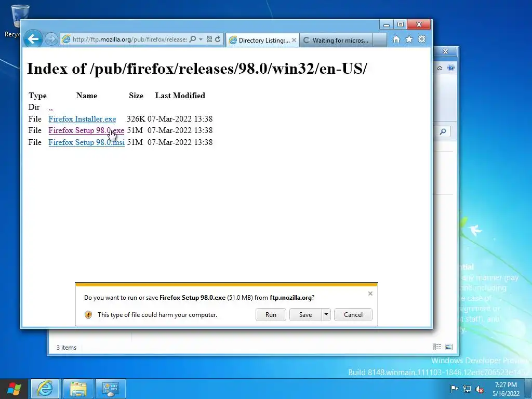Open parent directory '..' link

50,108
